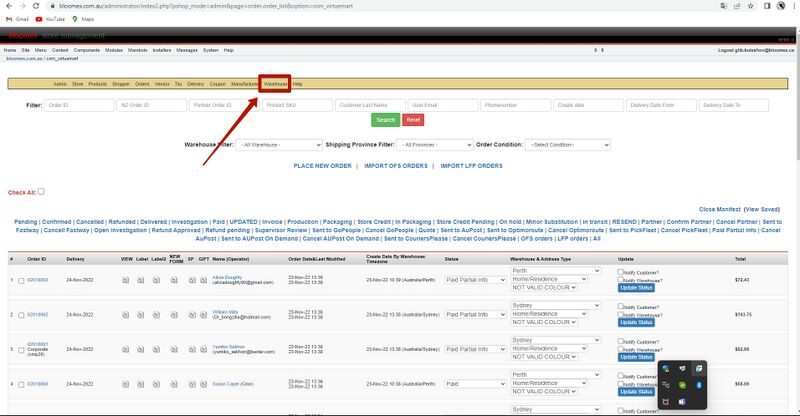Open the Chrome three-dot menu
This screenshot has height=416, width=800.
click(x=793, y=6)
